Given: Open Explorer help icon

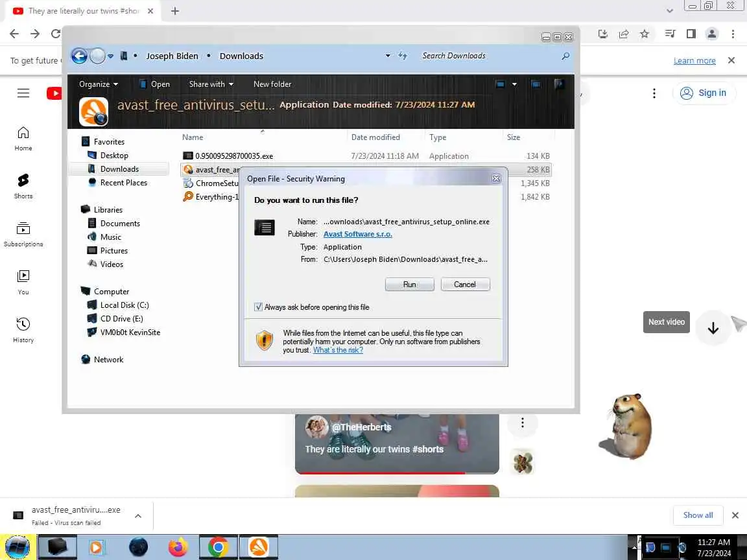Looking at the screenshot, I should (559, 84).
